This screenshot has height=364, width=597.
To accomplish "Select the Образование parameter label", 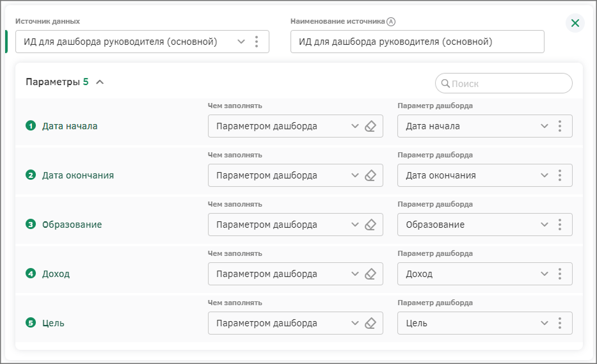I will pos(72,225).
